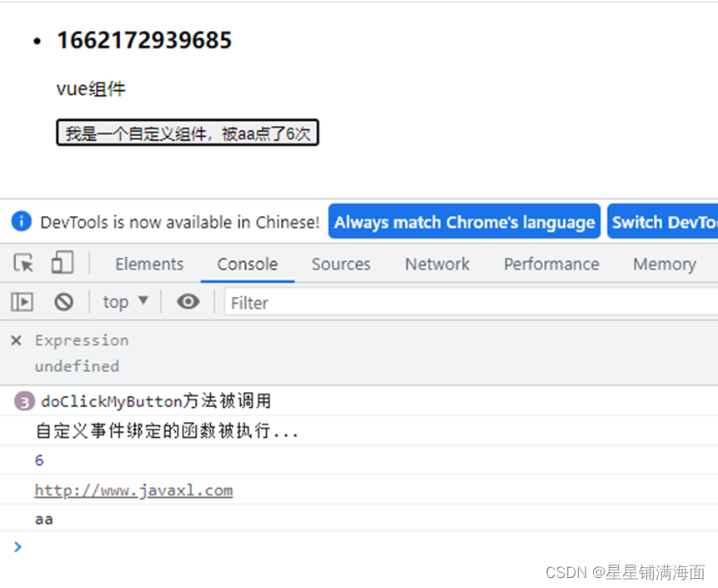Toggle the device emulation toolbar
718x588 pixels.
63,262
